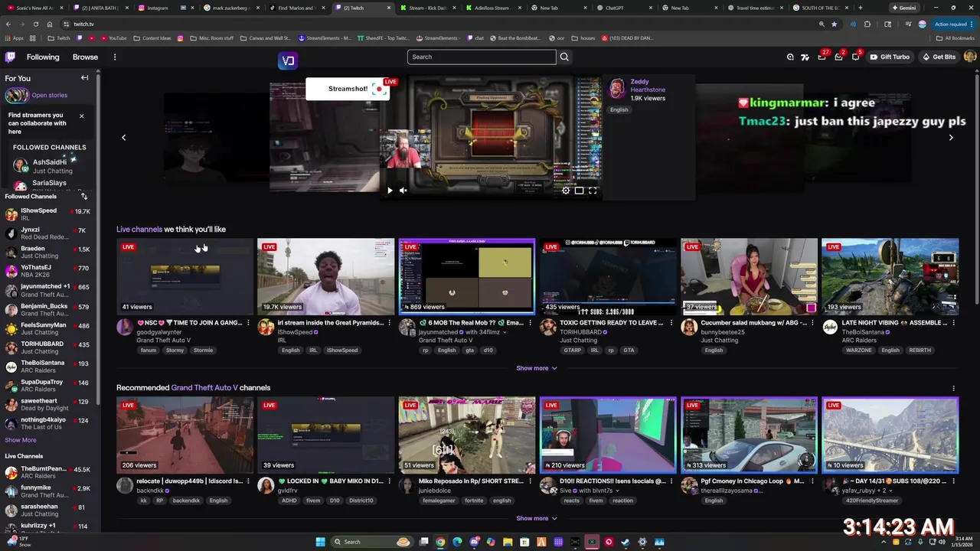Click Zeddy's channel avatar
Image resolution: width=980 pixels, height=551 pixels.
616,88
